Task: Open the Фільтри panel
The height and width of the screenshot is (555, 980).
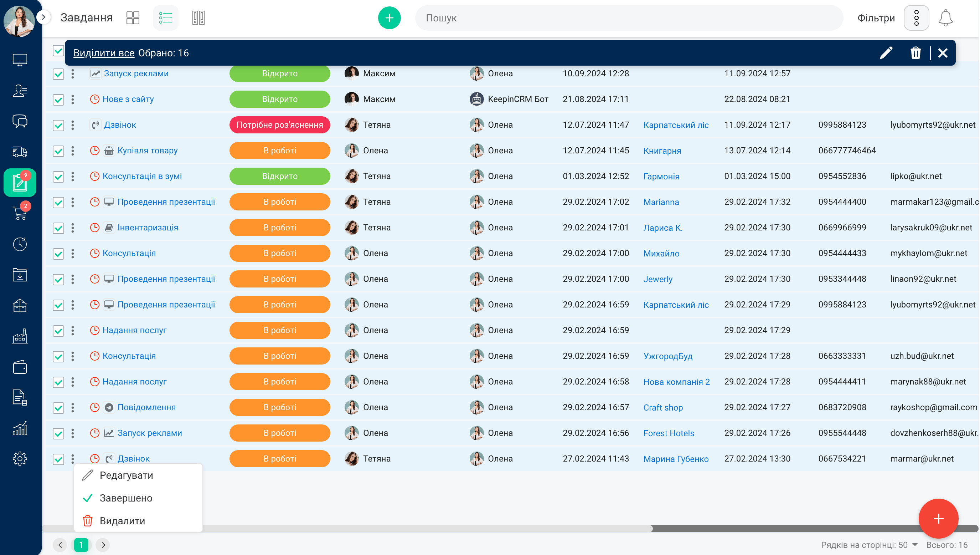Action: coord(876,18)
